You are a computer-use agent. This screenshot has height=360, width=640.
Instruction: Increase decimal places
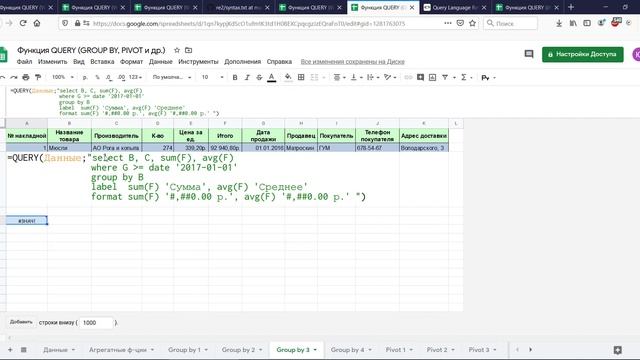point(121,77)
